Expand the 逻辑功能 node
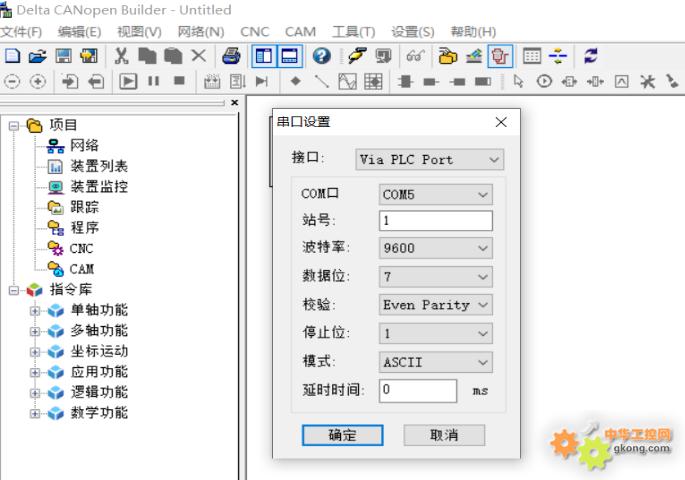This screenshot has height=480, width=685. coord(35,393)
